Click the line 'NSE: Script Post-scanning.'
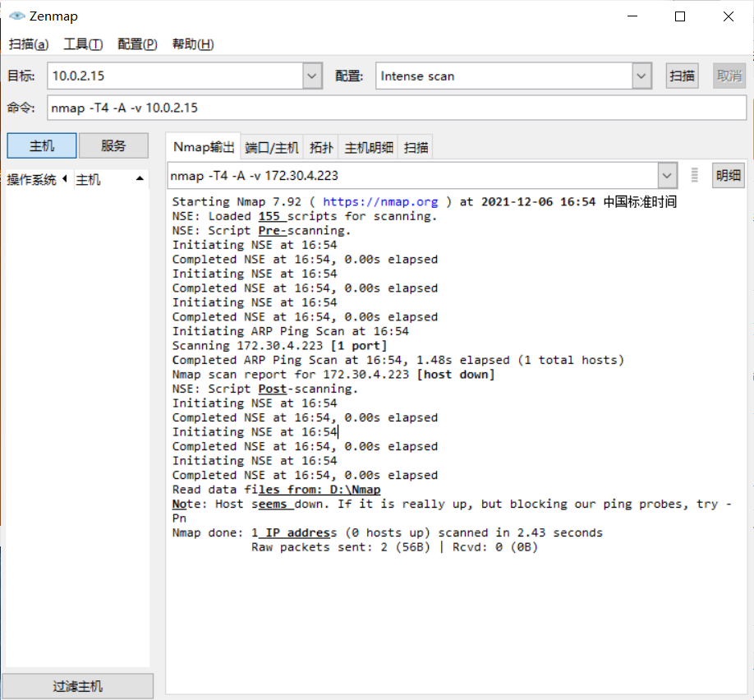This screenshot has height=700, width=754. [x=265, y=389]
